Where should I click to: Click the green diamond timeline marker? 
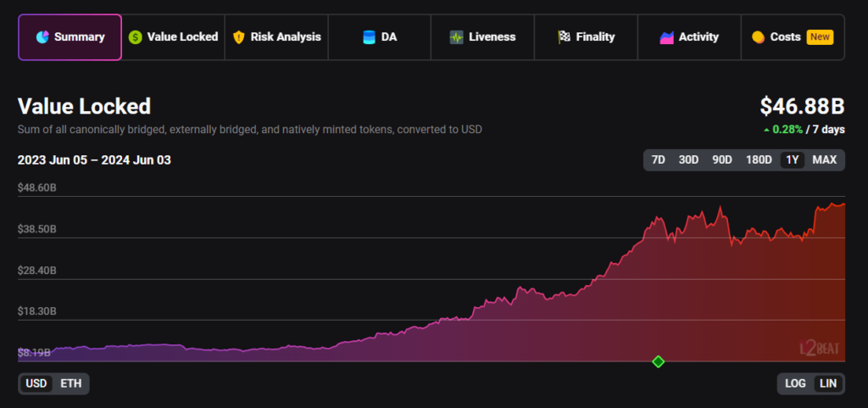pos(658,362)
